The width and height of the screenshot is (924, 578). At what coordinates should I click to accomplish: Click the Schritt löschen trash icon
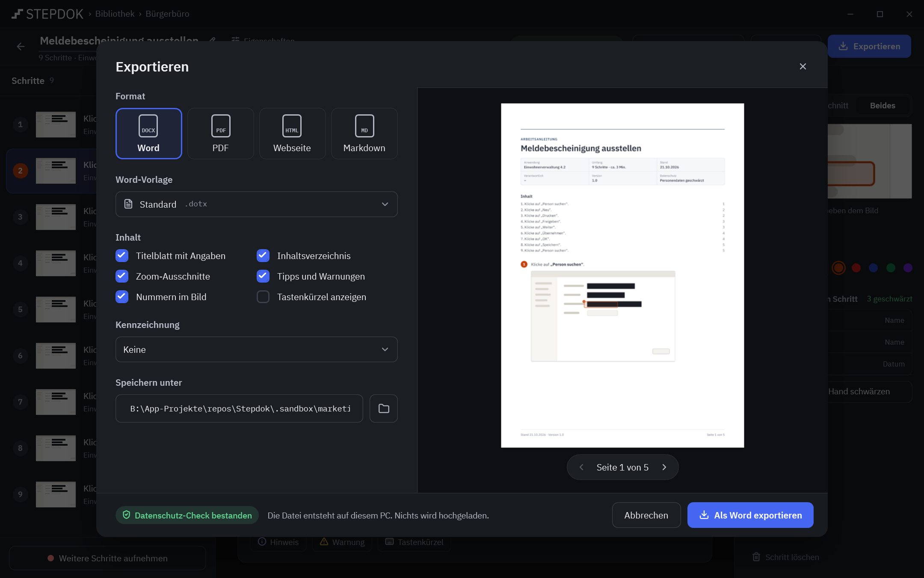coord(756,557)
